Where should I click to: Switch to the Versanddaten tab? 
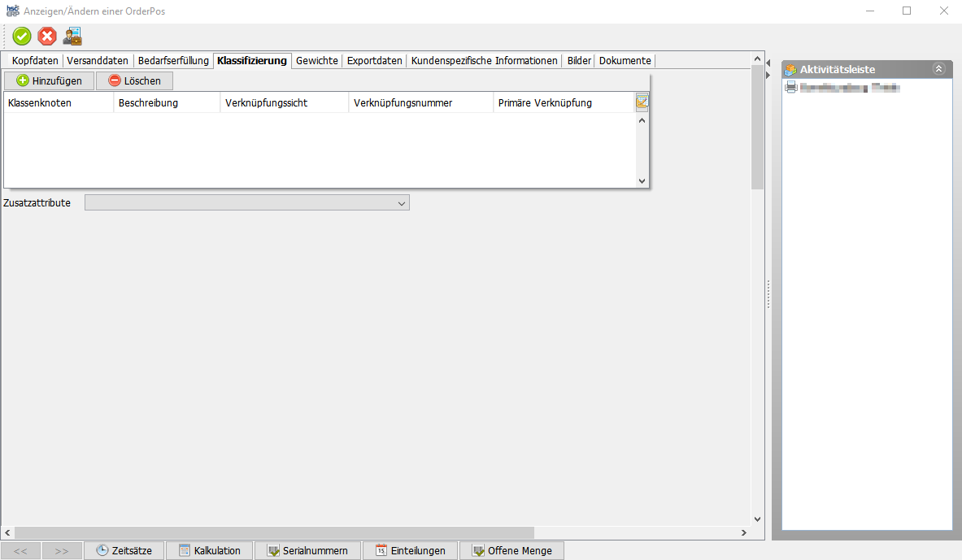click(98, 61)
